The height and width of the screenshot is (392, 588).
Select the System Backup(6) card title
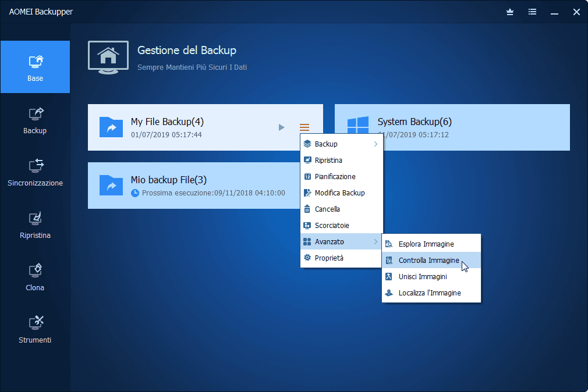tap(415, 122)
